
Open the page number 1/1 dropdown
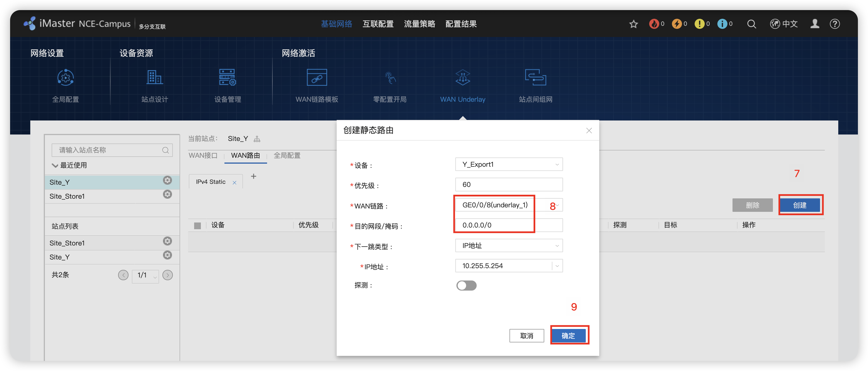[146, 275]
